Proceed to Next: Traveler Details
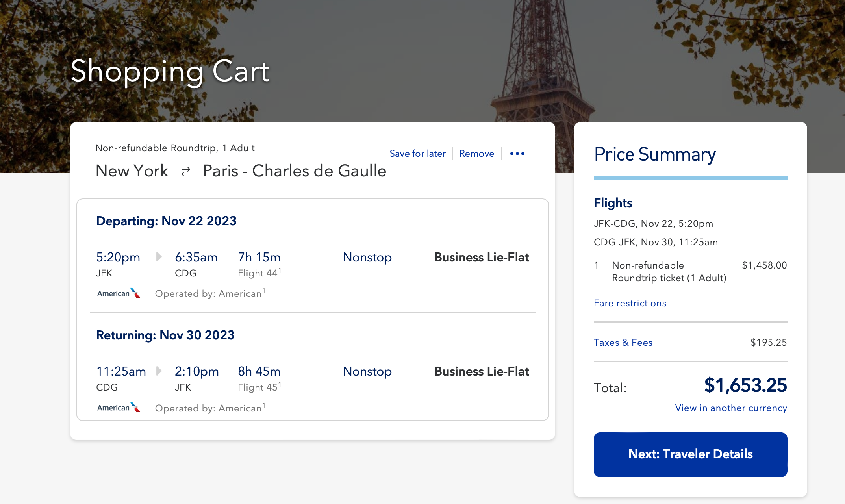Image resolution: width=845 pixels, height=504 pixels. 690,454
